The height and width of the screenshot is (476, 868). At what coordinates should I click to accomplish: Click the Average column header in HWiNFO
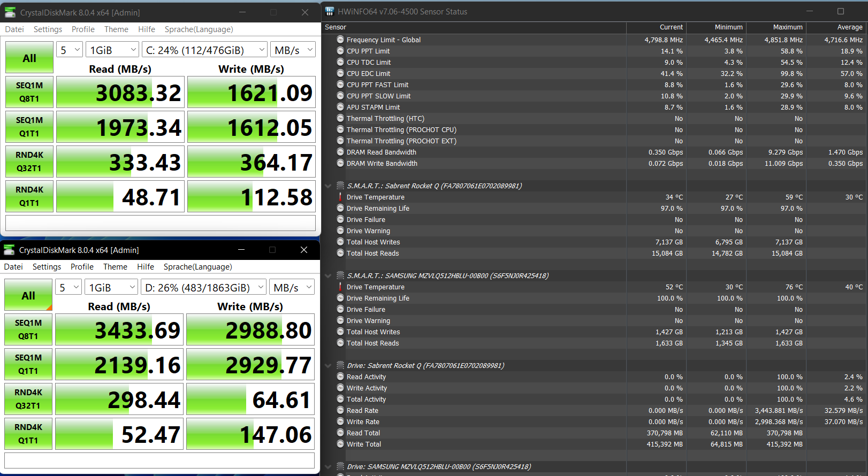pos(836,27)
